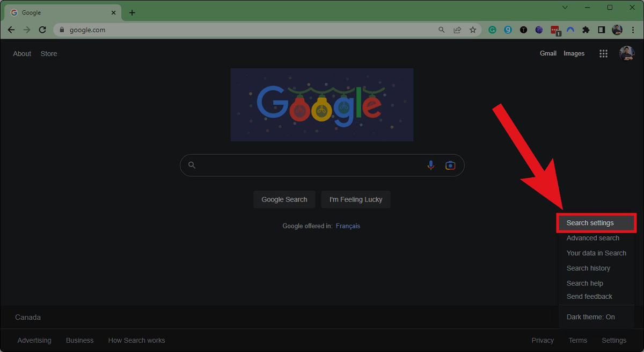Image resolution: width=644 pixels, height=352 pixels.
Task: Open Google in Français
Action: 348,226
